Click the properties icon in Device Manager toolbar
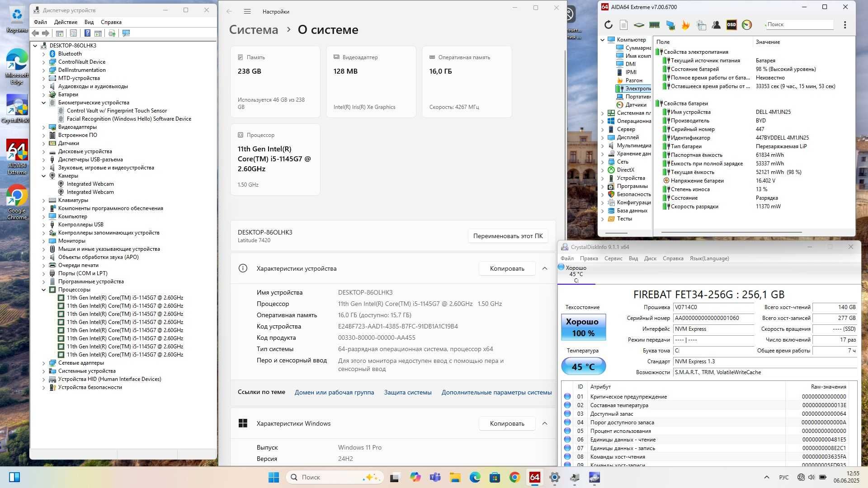The height and width of the screenshot is (488, 868). [x=73, y=33]
